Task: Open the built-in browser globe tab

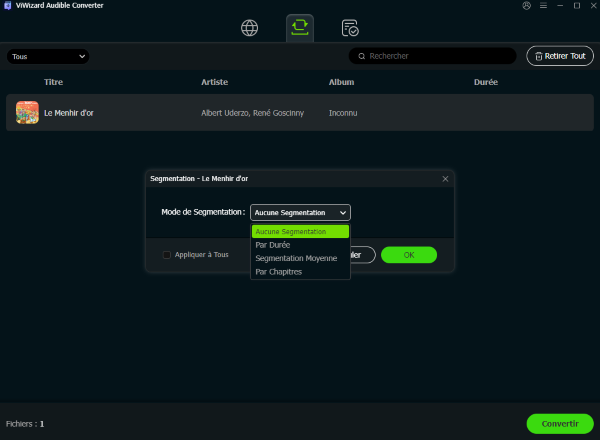Action: click(249, 28)
